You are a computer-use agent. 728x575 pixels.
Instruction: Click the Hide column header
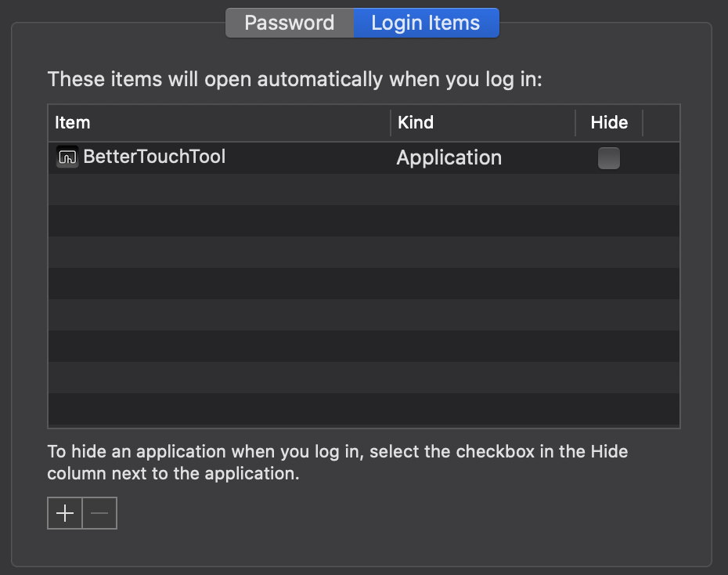click(x=609, y=123)
